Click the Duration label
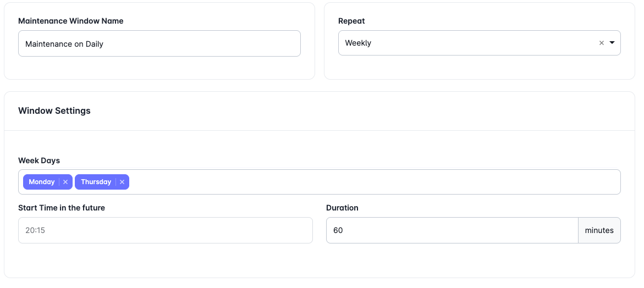 click(x=342, y=208)
